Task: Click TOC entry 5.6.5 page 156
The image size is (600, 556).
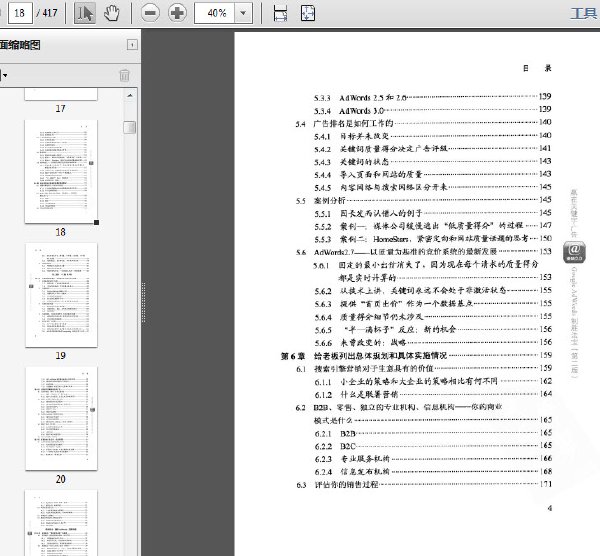Action: pos(432,329)
